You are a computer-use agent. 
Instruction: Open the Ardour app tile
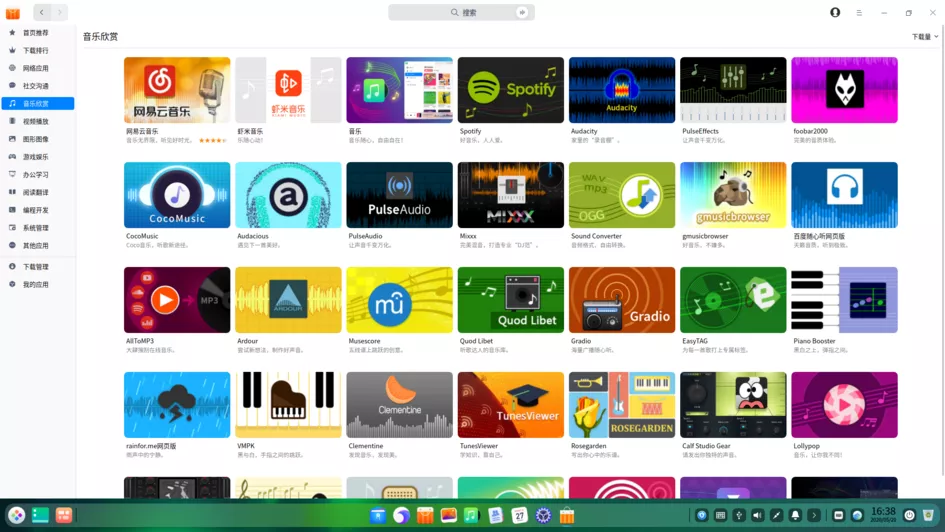288,300
